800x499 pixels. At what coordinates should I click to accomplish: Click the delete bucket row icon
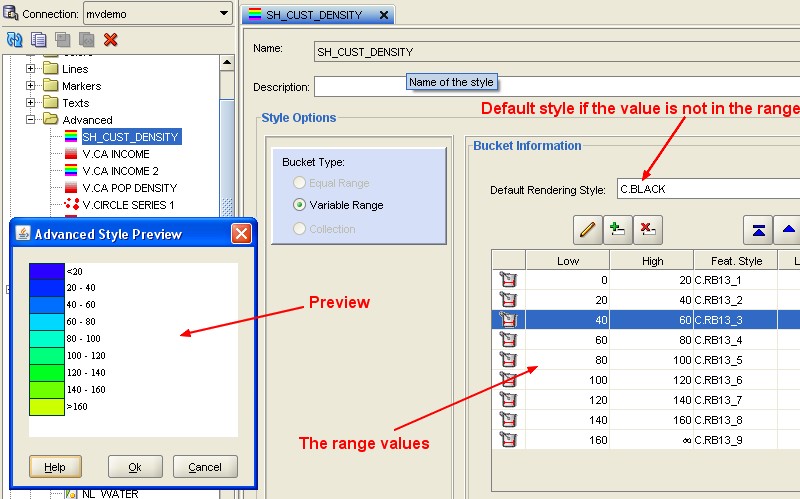click(647, 230)
